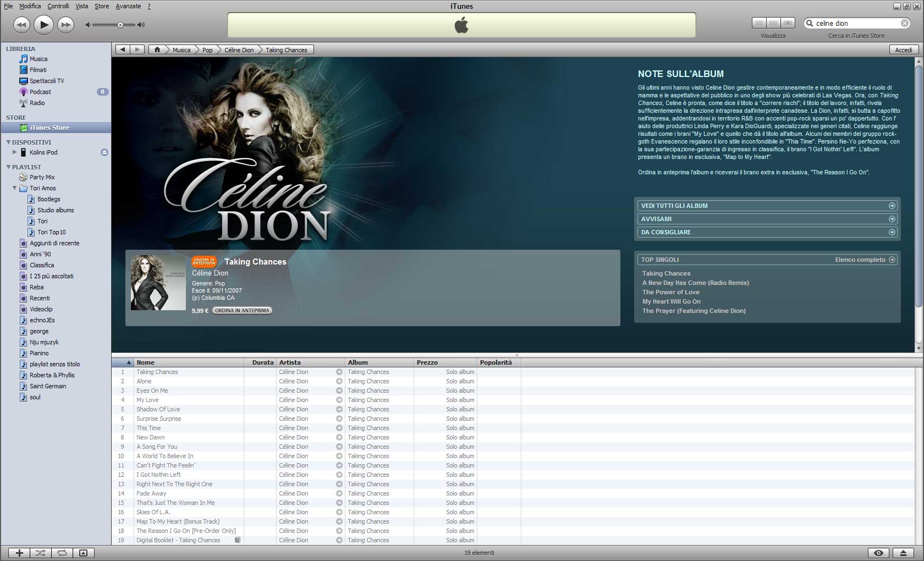This screenshot has width=924, height=561.
Task: Click the AVVISAMI alert button
Action: (768, 219)
